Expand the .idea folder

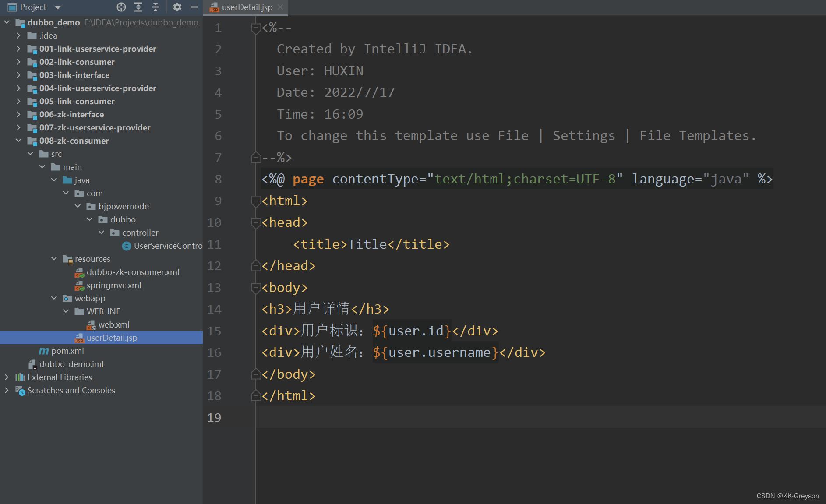18,35
